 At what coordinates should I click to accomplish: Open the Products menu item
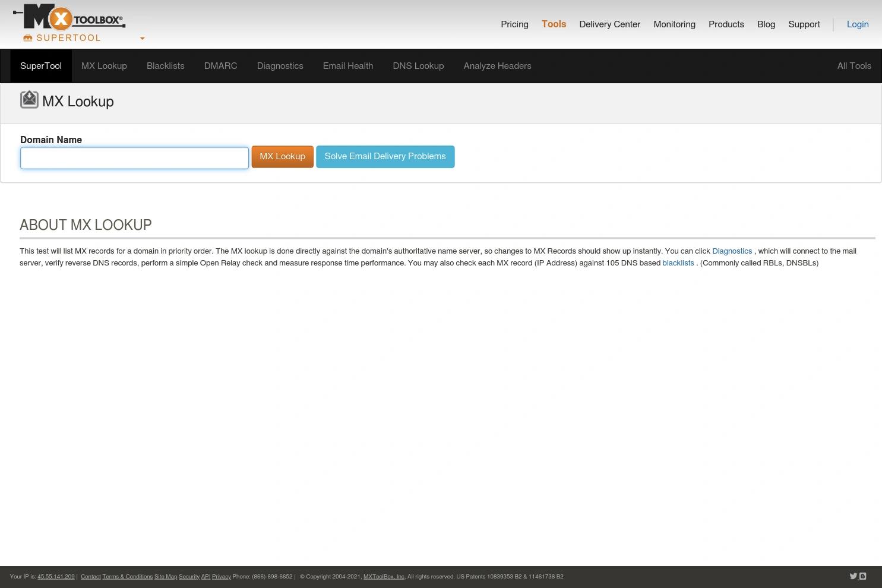(x=726, y=24)
